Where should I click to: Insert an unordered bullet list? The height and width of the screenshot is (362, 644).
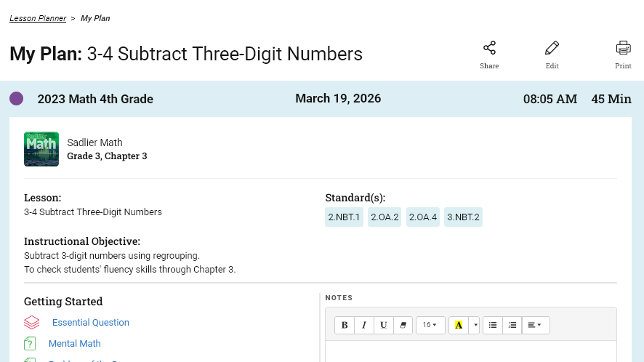pyautogui.click(x=492, y=325)
